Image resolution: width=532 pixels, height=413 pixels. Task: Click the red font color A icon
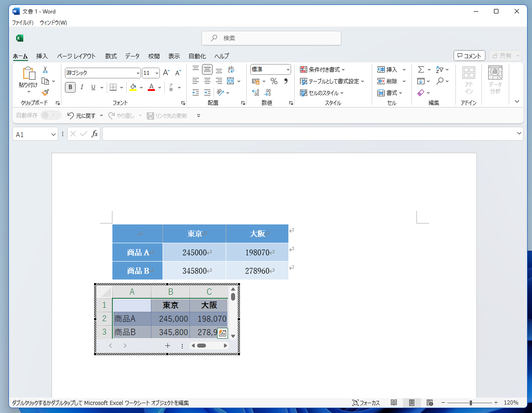(151, 87)
